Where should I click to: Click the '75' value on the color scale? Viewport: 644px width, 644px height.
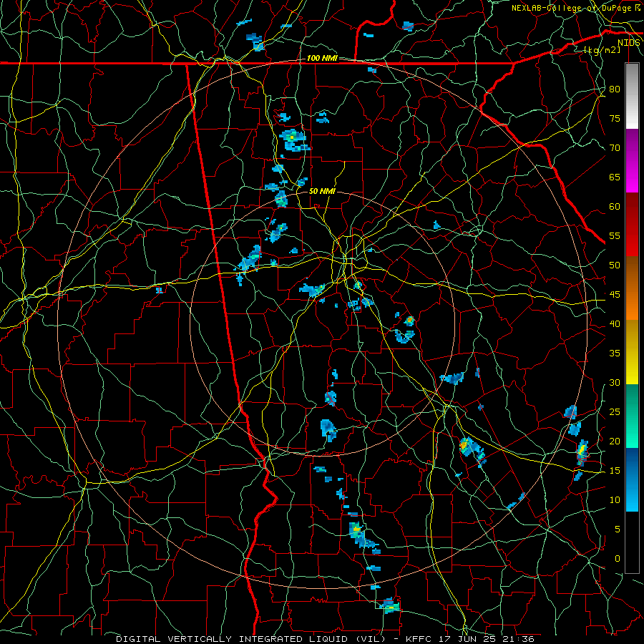point(615,118)
